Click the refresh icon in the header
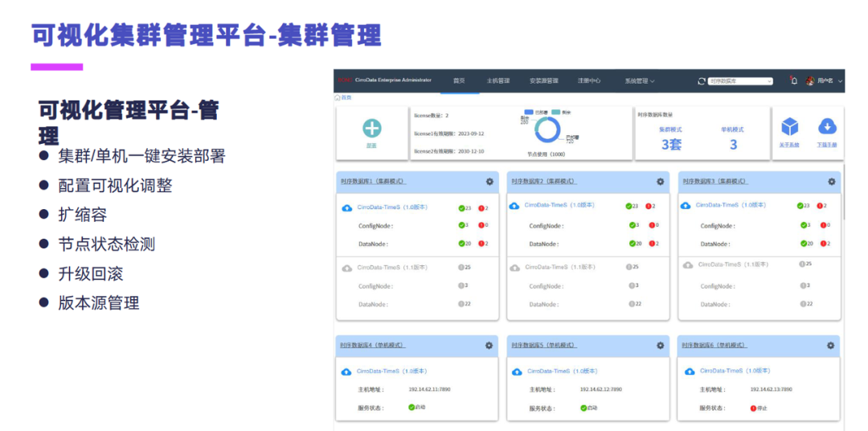The image size is (868, 431). pos(702,81)
